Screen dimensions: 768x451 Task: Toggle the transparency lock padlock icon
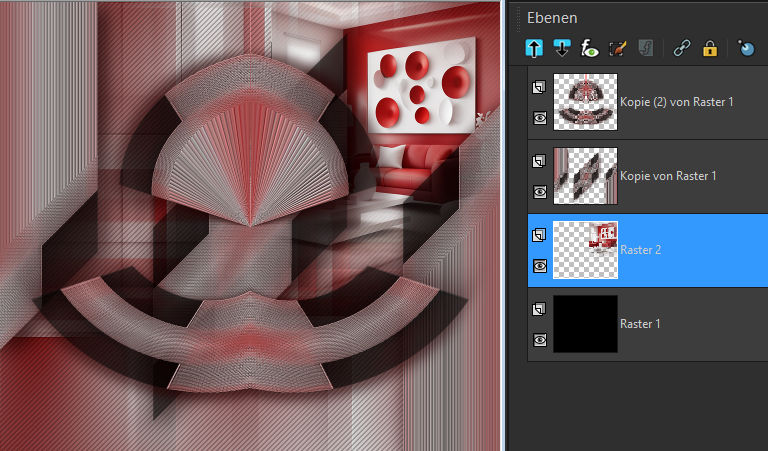click(710, 48)
